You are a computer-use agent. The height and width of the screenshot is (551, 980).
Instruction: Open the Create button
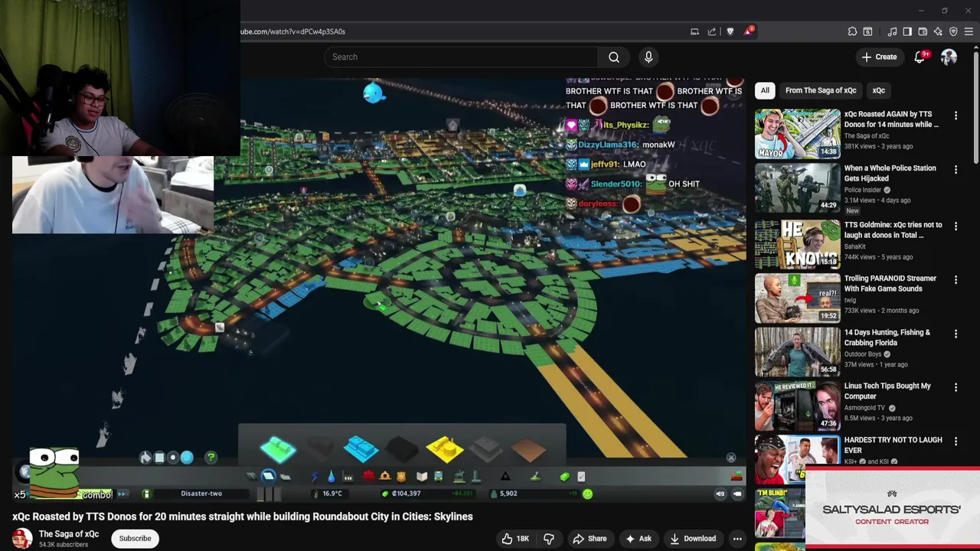(x=879, y=57)
